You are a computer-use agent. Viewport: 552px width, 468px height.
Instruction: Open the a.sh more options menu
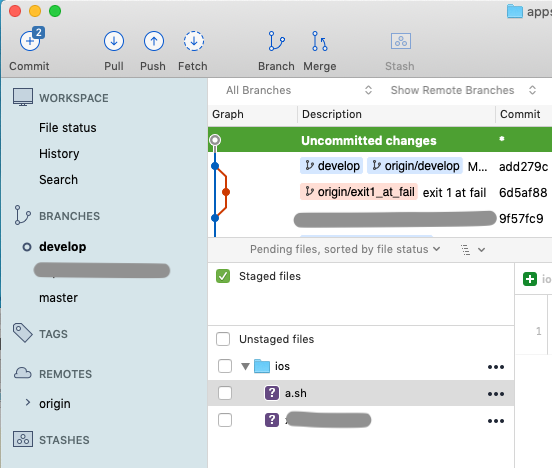[x=496, y=394]
